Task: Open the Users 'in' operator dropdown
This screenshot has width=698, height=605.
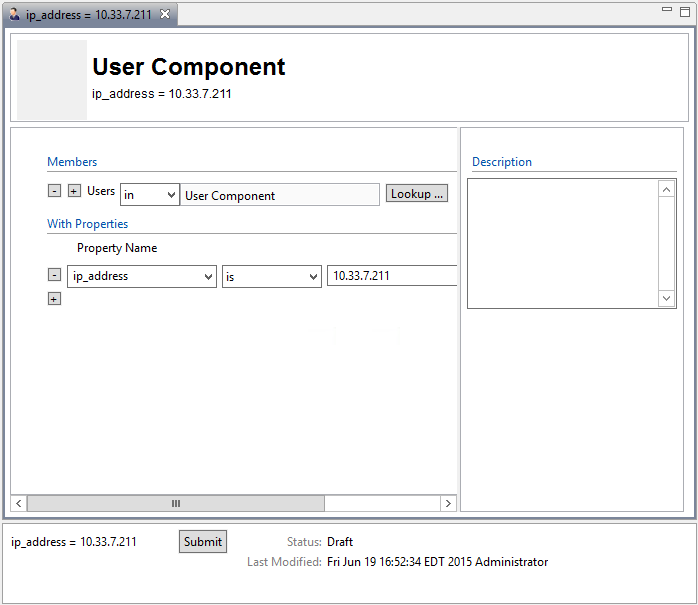Action: [x=149, y=195]
